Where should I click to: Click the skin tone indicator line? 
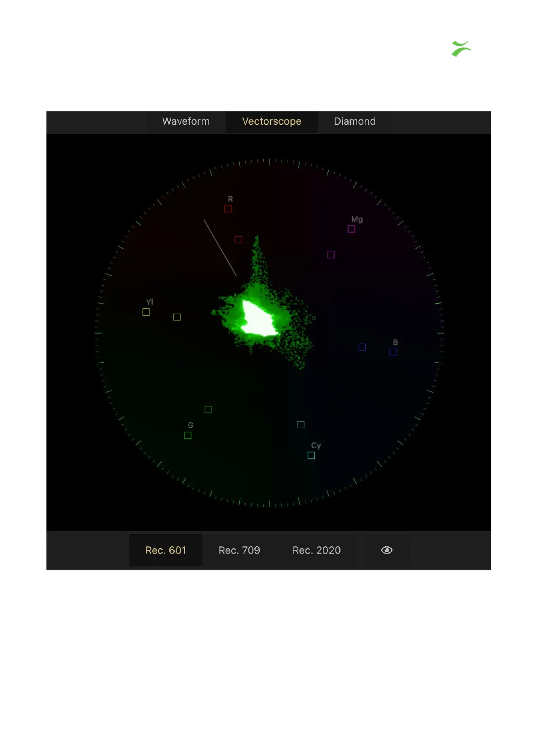pos(220,248)
